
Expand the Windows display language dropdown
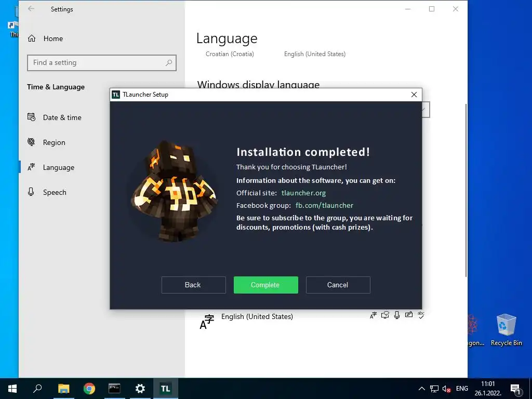tap(425, 110)
